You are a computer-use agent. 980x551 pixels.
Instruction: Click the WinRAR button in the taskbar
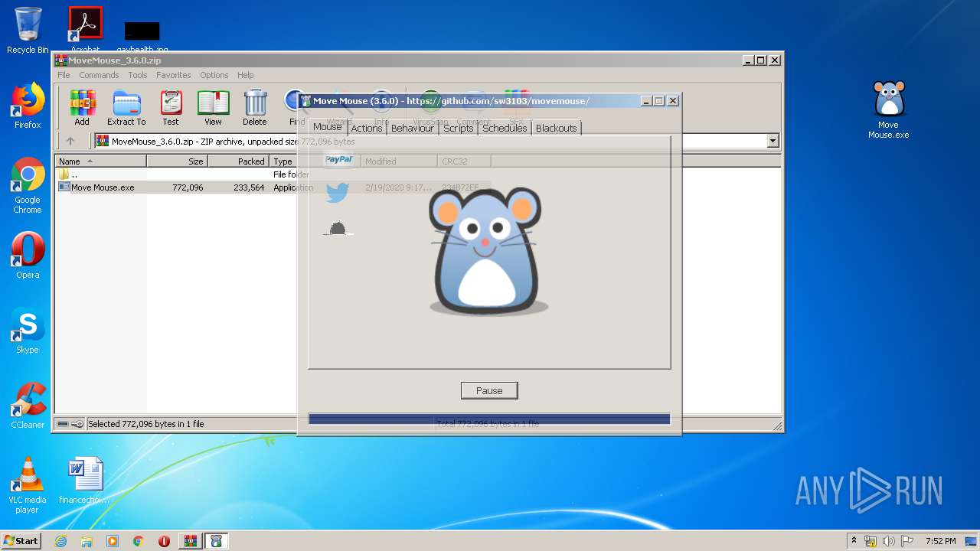click(190, 541)
